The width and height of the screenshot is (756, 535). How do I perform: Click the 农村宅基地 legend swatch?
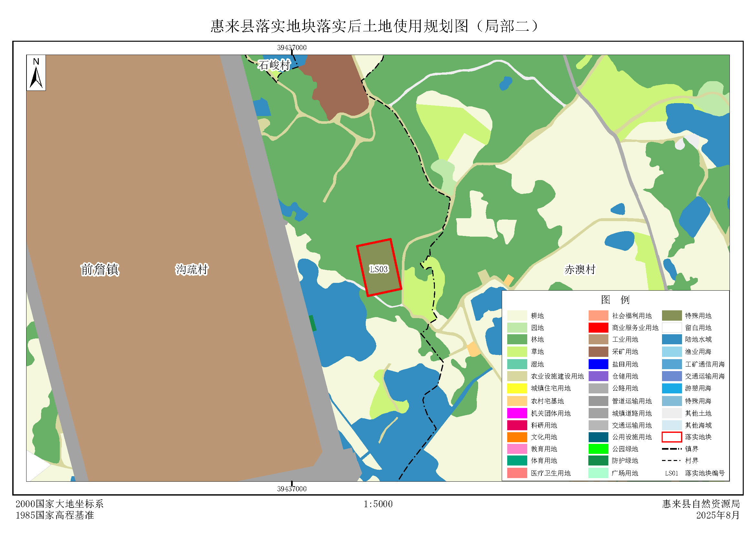pyautogui.click(x=517, y=401)
